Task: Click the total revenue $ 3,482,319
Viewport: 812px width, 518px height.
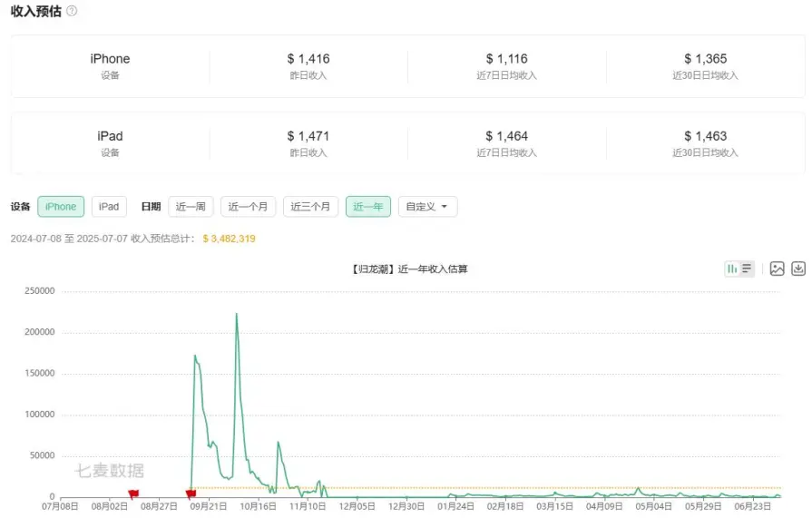Action: click(229, 239)
